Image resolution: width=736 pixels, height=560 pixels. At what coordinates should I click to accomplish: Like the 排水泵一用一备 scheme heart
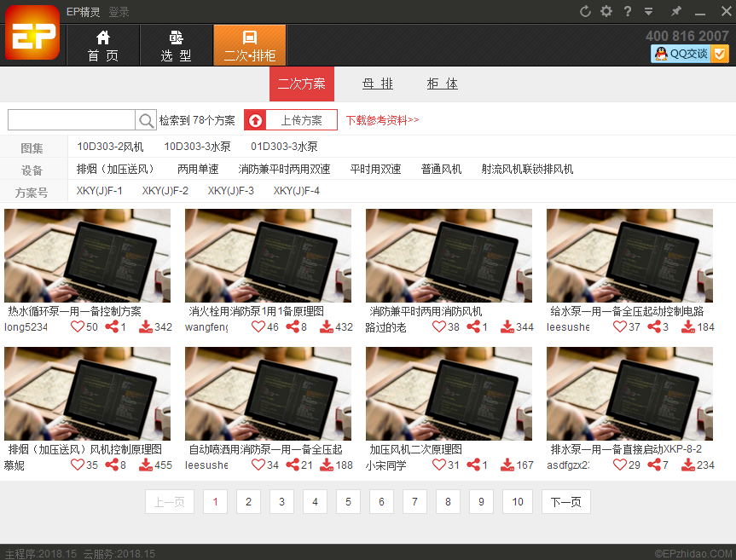620,465
